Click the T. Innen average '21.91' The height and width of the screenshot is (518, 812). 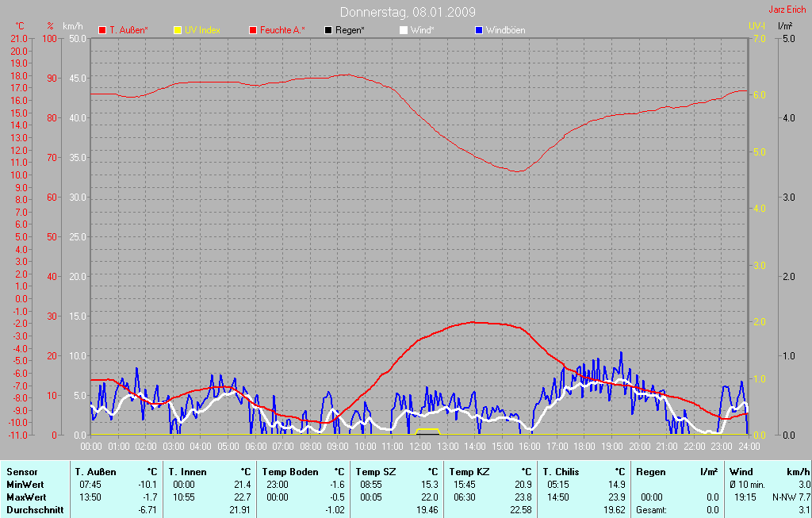tap(239, 510)
